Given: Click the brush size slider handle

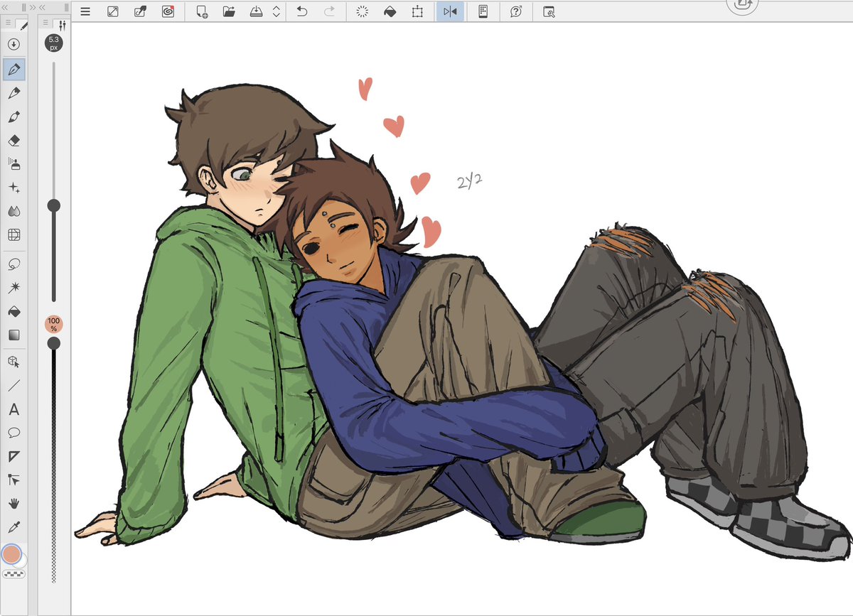Looking at the screenshot, I should [53, 206].
